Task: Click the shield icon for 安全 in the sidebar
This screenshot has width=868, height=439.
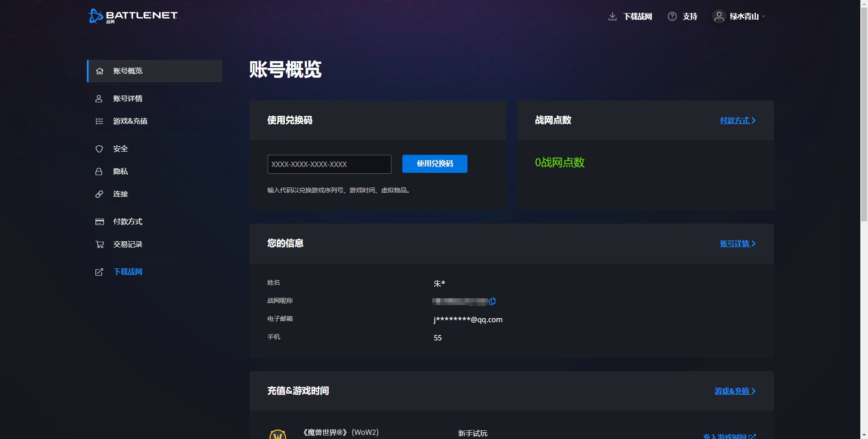Action: (x=99, y=149)
